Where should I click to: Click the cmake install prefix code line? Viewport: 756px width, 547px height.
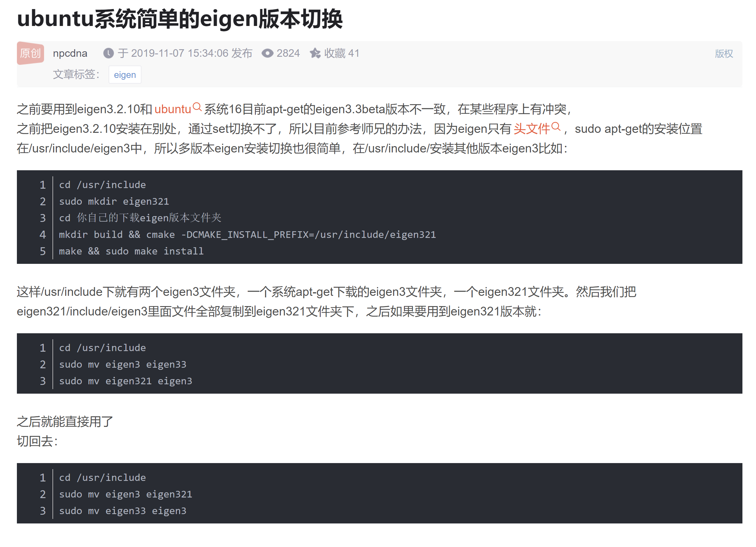tap(247, 235)
